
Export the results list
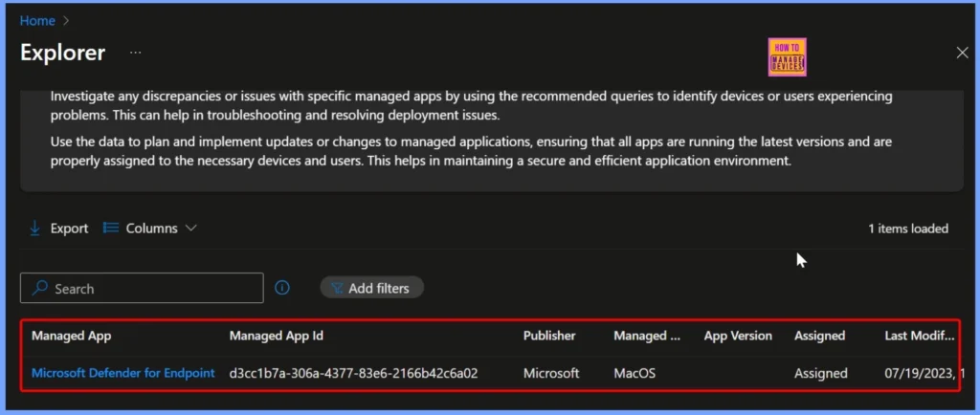click(x=58, y=229)
